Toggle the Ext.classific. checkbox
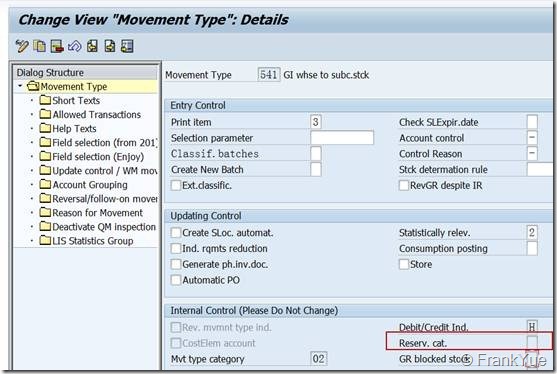This screenshot has width=557, height=374. point(176,185)
